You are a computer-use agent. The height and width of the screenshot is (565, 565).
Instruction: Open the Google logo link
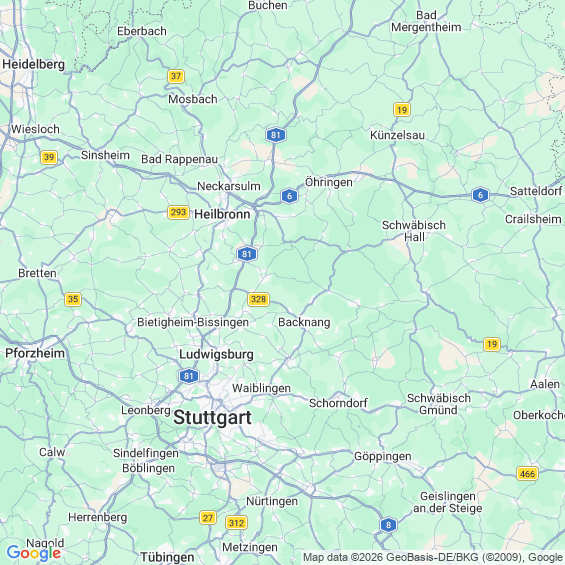point(34,553)
